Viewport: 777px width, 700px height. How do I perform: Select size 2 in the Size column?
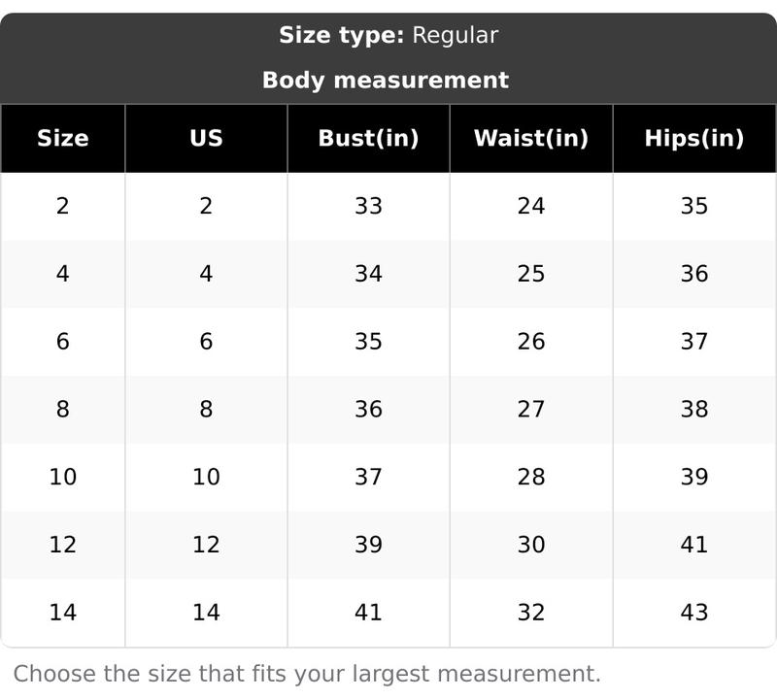coord(63,206)
